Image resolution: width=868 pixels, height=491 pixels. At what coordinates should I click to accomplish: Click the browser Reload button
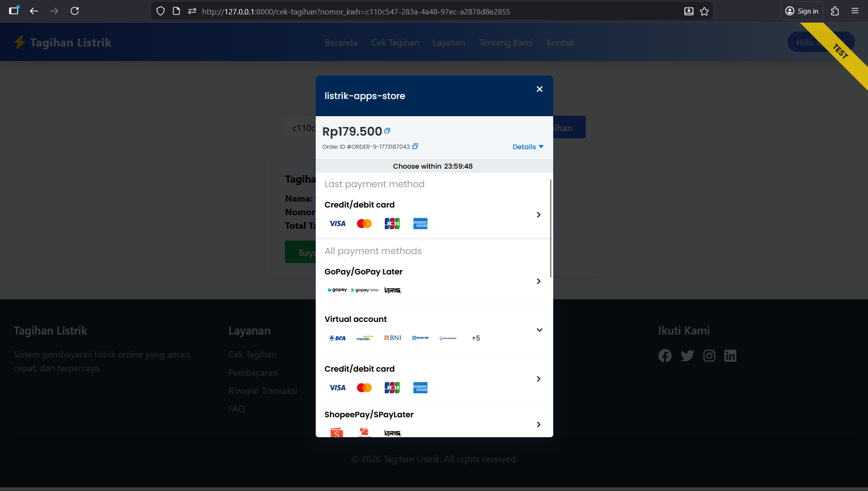(x=75, y=11)
